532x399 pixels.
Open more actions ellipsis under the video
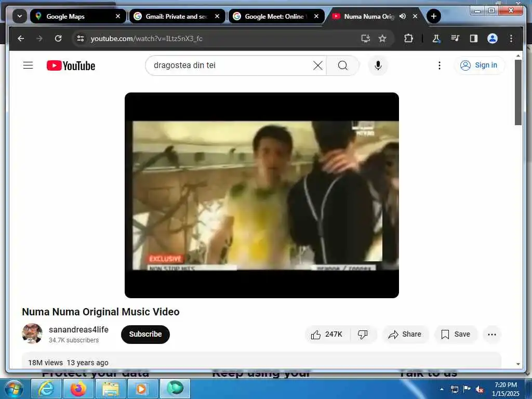pyautogui.click(x=491, y=334)
